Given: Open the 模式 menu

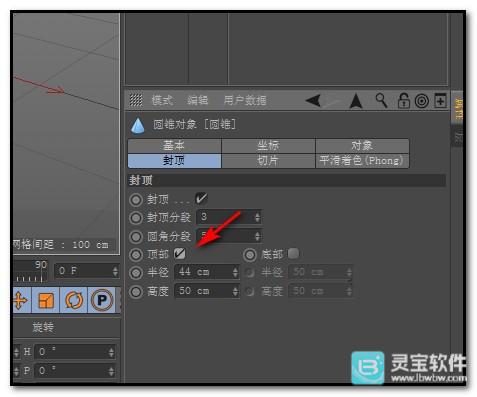Looking at the screenshot, I should [x=162, y=100].
